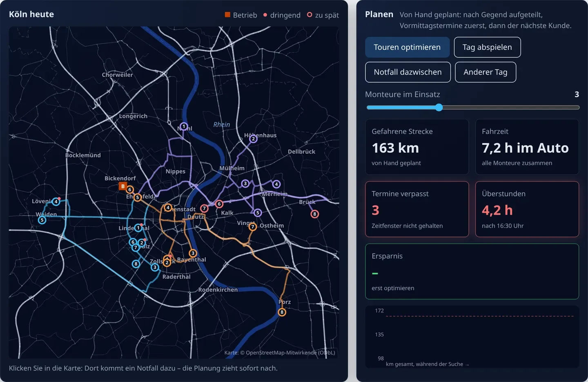Click the 172 axis label in chart

379,311
